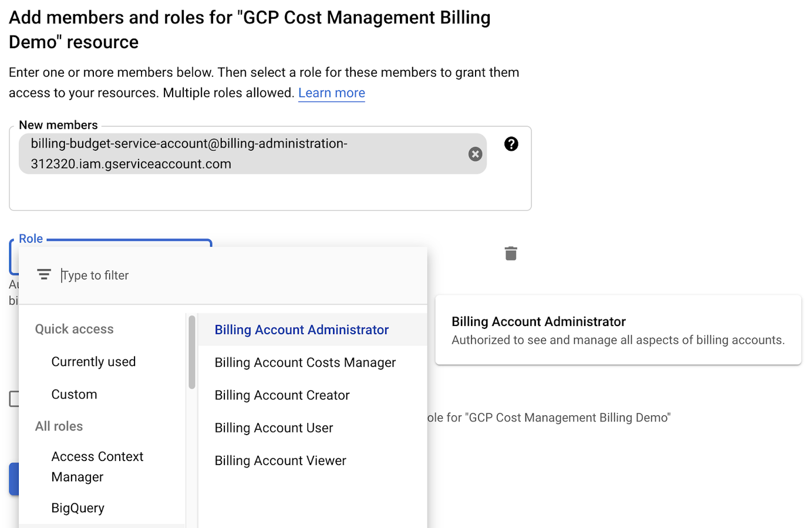
Task: Select Billing Account Administrator role
Action: coord(312,329)
